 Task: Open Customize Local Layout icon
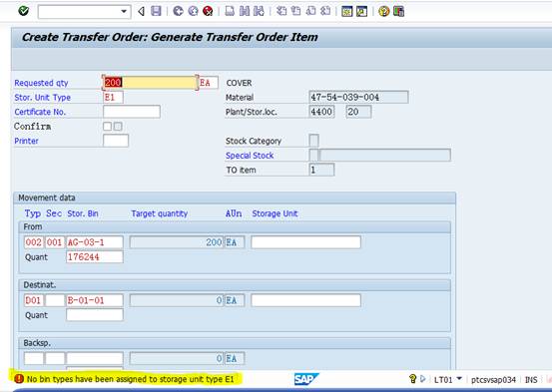[398, 11]
